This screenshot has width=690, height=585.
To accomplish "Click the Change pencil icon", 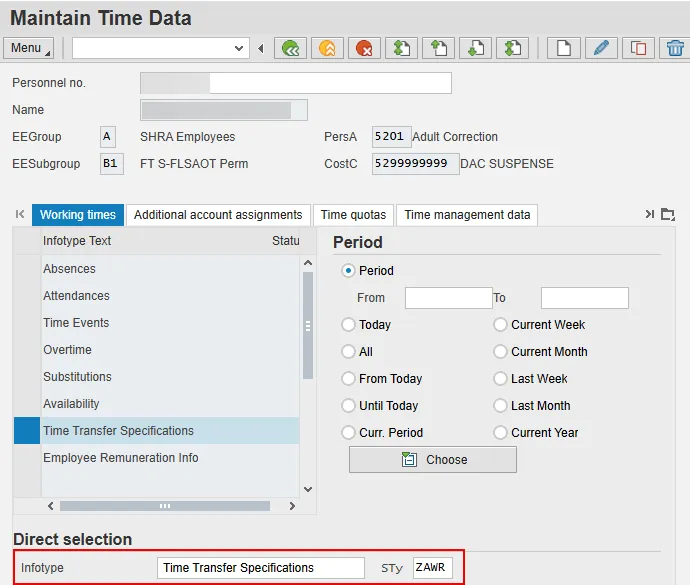I will [x=600, y=48].
